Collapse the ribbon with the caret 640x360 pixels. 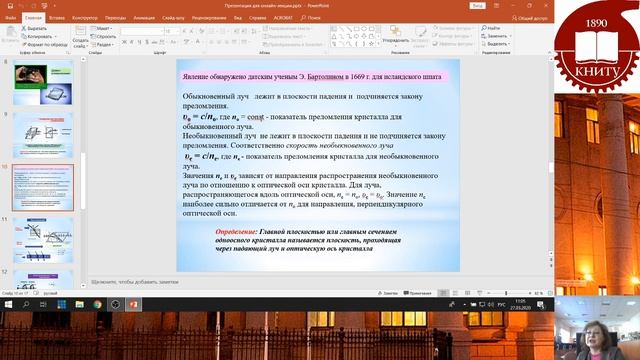coord(549,52)
